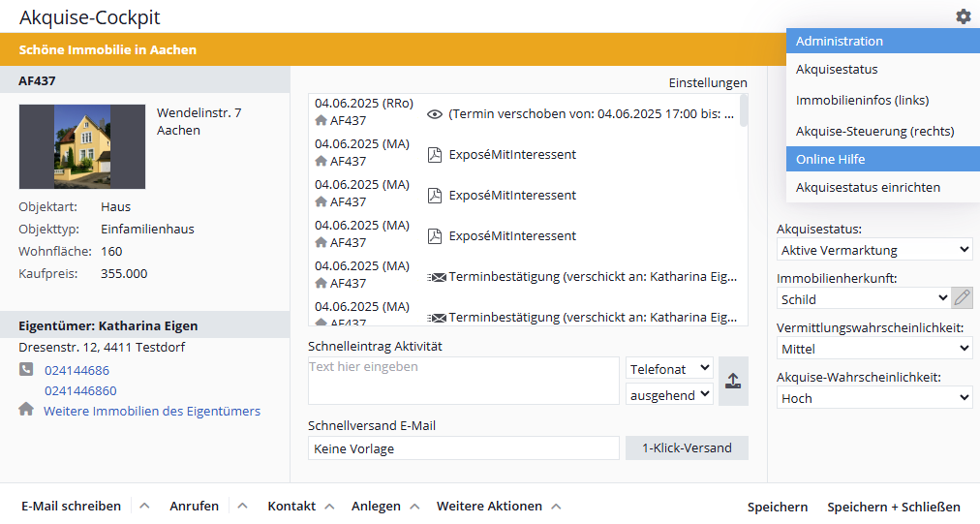Click the envelope icon of first Terminbestätigung
The width and height of the screenshot is (980, 524).
436,277
